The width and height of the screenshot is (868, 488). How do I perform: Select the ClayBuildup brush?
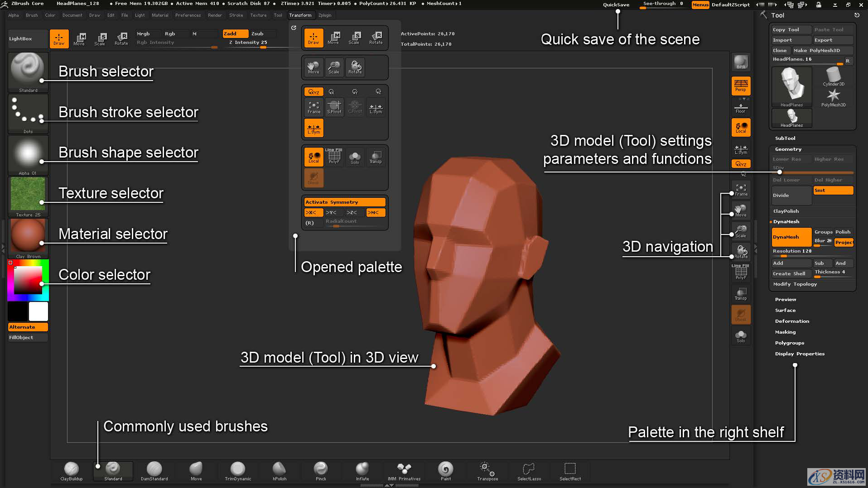point(71,471)
